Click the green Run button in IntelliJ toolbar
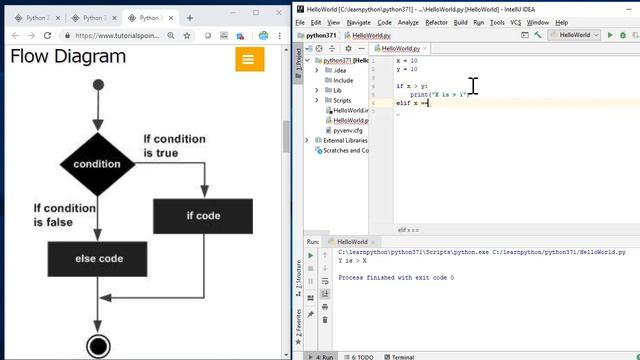The height and width of the screenshot is (360, 640). pyautogui.click(x=610, y=35)
